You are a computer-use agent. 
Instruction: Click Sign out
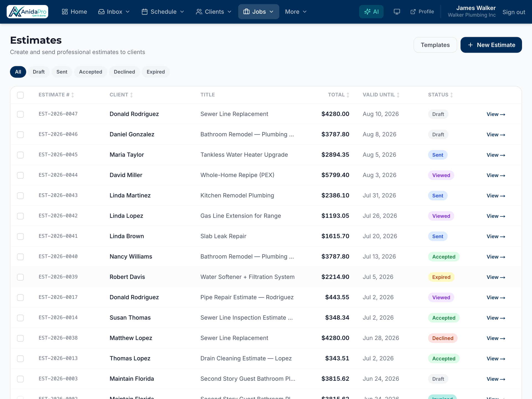pyautogui.click(x=514, y=12)
